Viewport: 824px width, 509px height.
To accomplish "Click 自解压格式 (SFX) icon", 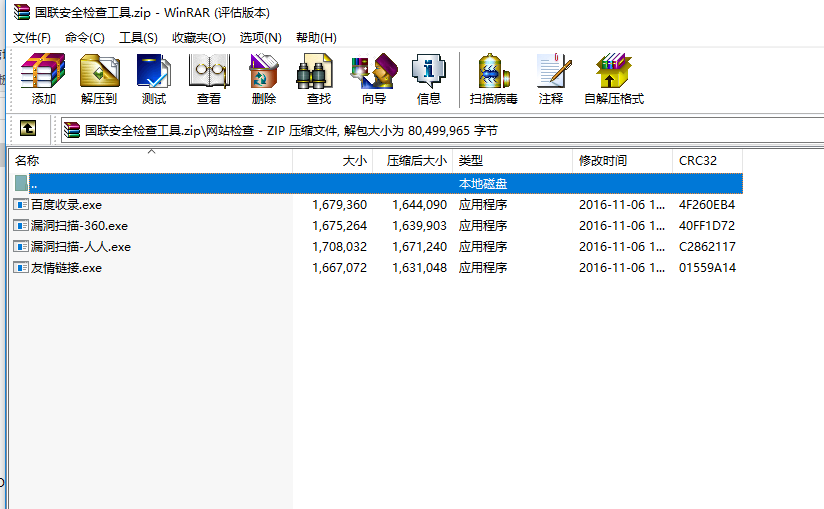I will coord(614,70).
